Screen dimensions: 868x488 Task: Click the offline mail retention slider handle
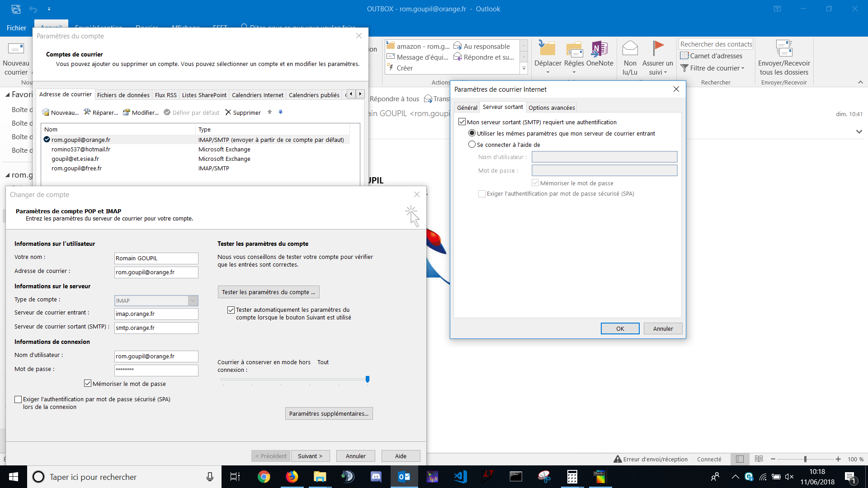pos(368,379)
